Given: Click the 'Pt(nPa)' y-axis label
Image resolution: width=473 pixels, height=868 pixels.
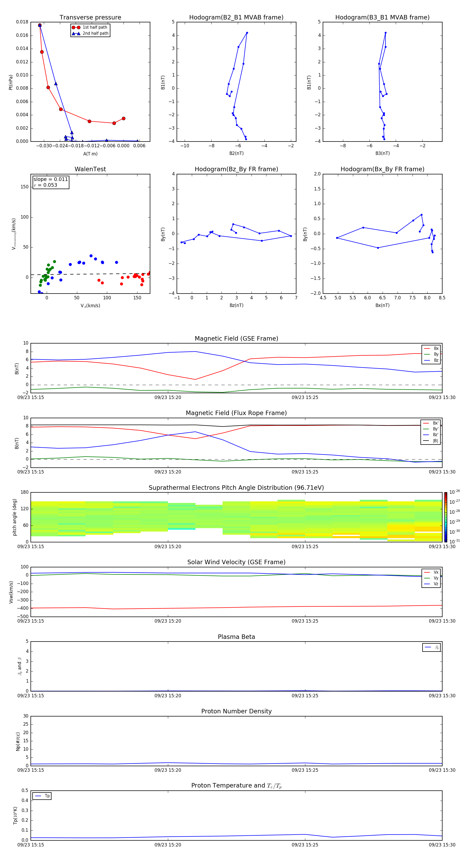Looking at the screenshot, I should [11, 82].
